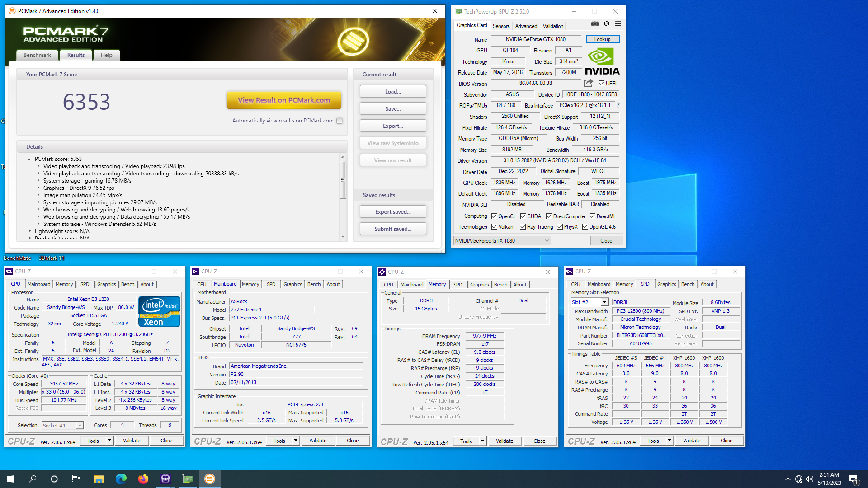Click the Intel Xeon logo in CPU-Z
The height and width of the screenshot is (488, 868).
tap(159, 311)
